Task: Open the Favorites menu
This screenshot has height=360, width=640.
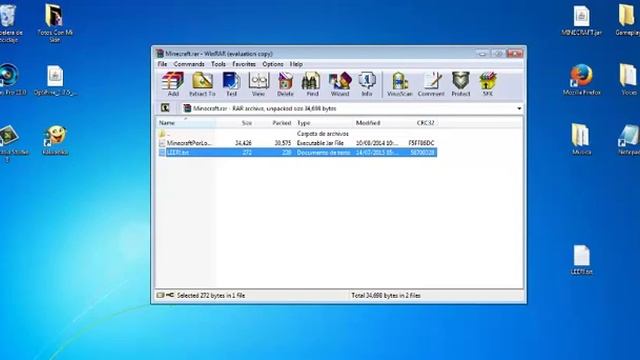Action: click(244, 64)
